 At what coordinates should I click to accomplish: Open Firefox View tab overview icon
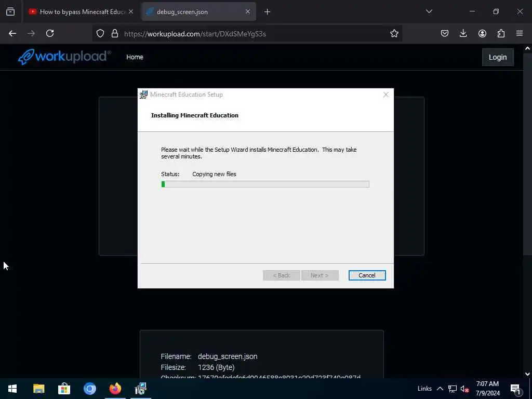10,12
